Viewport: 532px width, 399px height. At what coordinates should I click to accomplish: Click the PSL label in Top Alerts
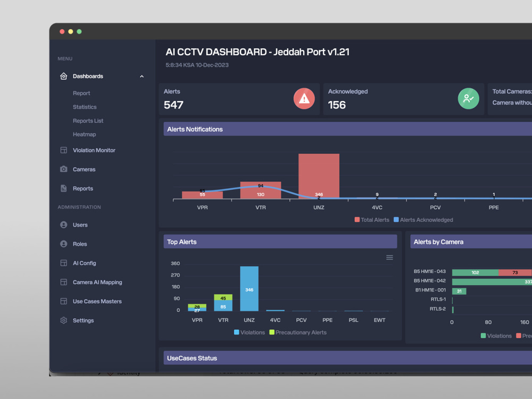tap(353, 320)
